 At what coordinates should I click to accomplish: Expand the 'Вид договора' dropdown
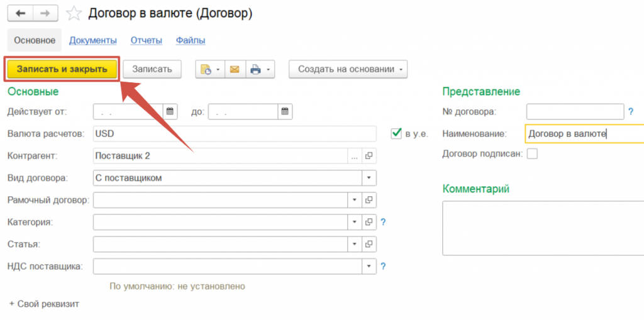pyautogui.click(x=369, y=178)
